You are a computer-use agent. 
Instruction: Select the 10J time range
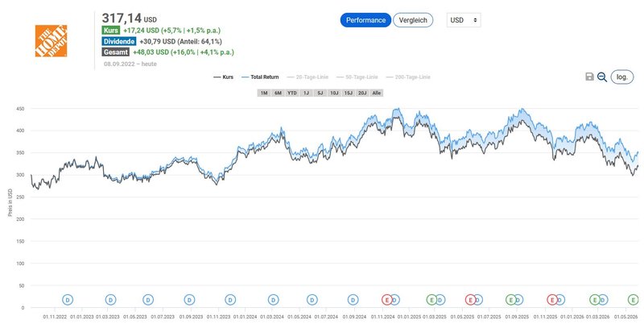[x=334, y=93]
